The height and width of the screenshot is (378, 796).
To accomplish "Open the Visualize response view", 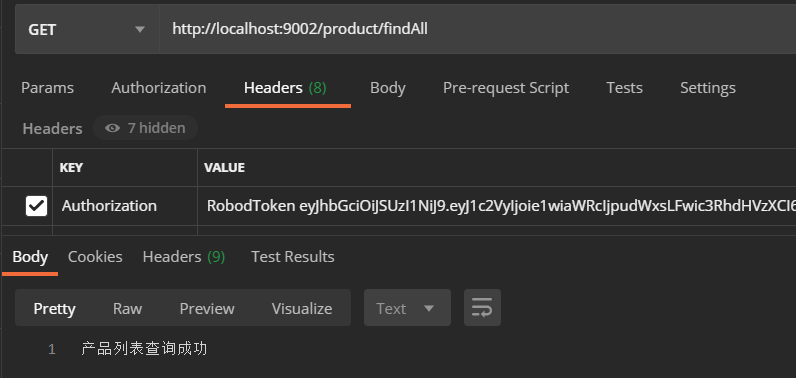I will [x=302, y=308].
